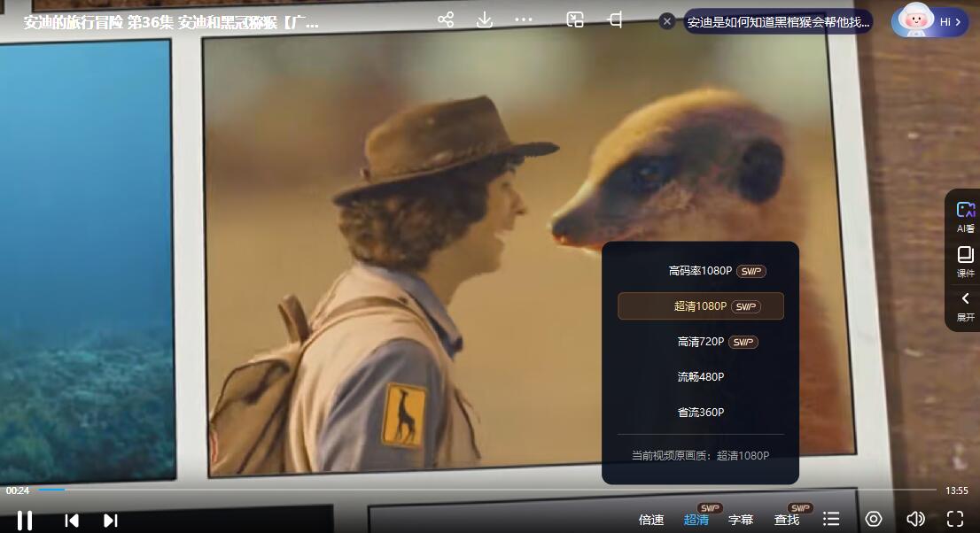Image resolution: width=980 pixels, height=533 pixels.
Task: Click the small-window mode icon in the top bar
Action: [575, 20]
